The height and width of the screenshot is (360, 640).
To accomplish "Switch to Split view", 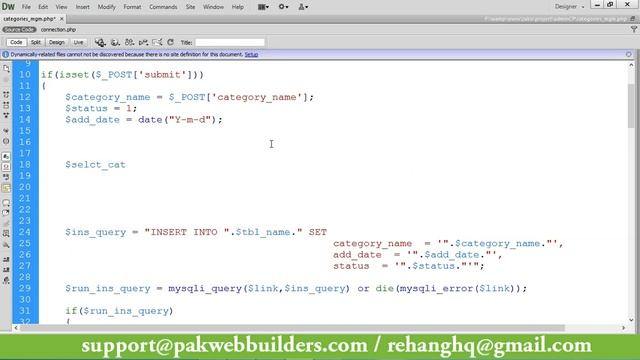I will point(36,42).
